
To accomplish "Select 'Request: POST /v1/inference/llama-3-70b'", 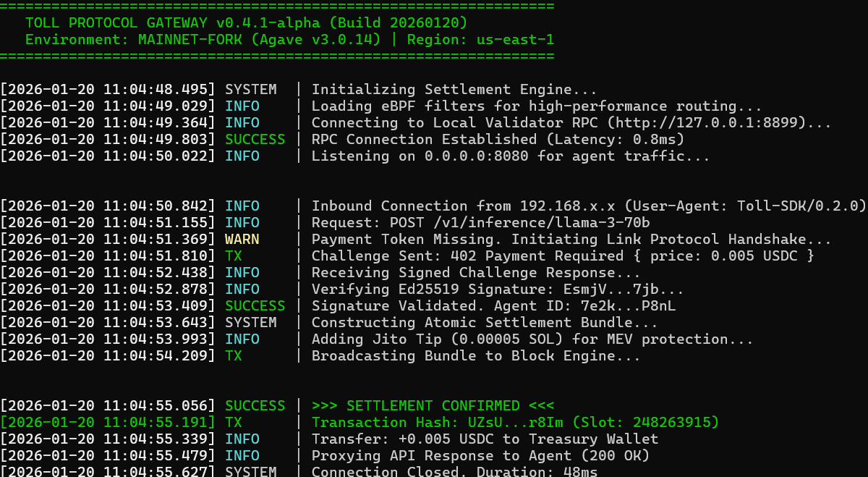I will (480, 223).
